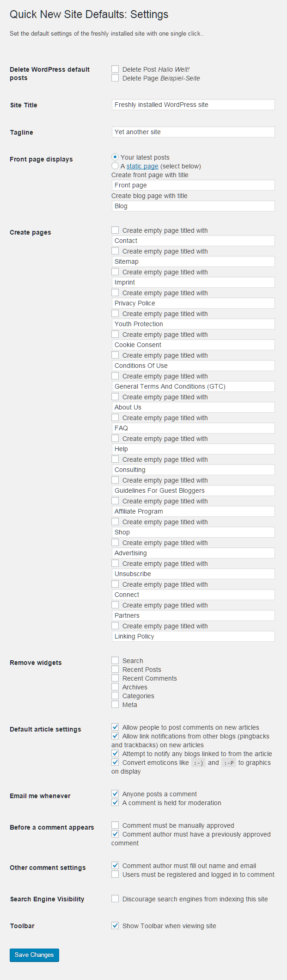The image size is (287, 980).
Task: Check the Remove Search widget box
Action: 115,660
